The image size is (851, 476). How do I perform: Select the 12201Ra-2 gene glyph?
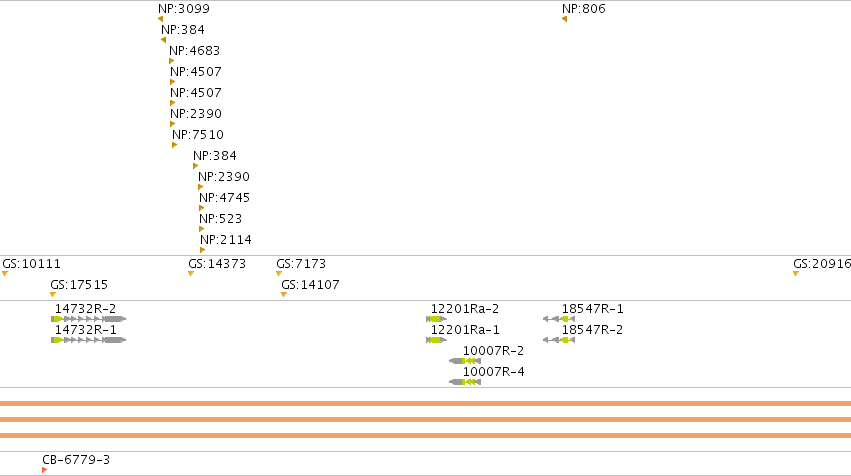436,319
